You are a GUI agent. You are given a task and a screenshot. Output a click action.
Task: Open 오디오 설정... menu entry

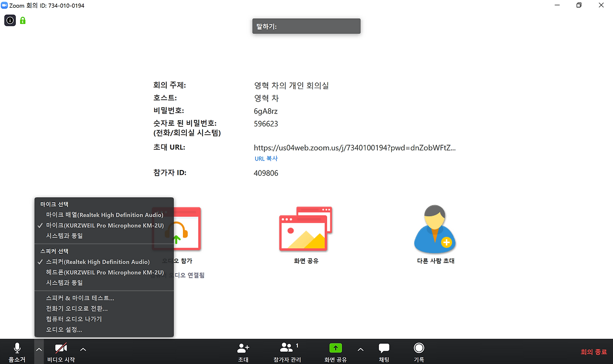(104, 330)
